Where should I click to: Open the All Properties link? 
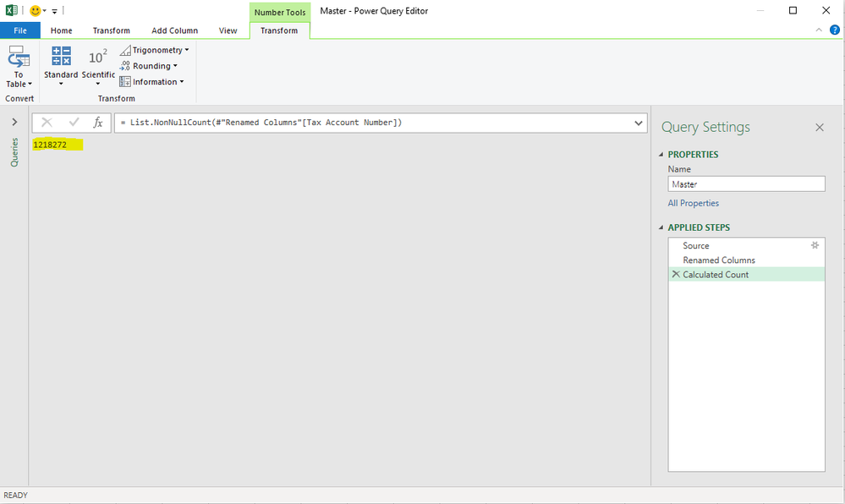[693, 203]
